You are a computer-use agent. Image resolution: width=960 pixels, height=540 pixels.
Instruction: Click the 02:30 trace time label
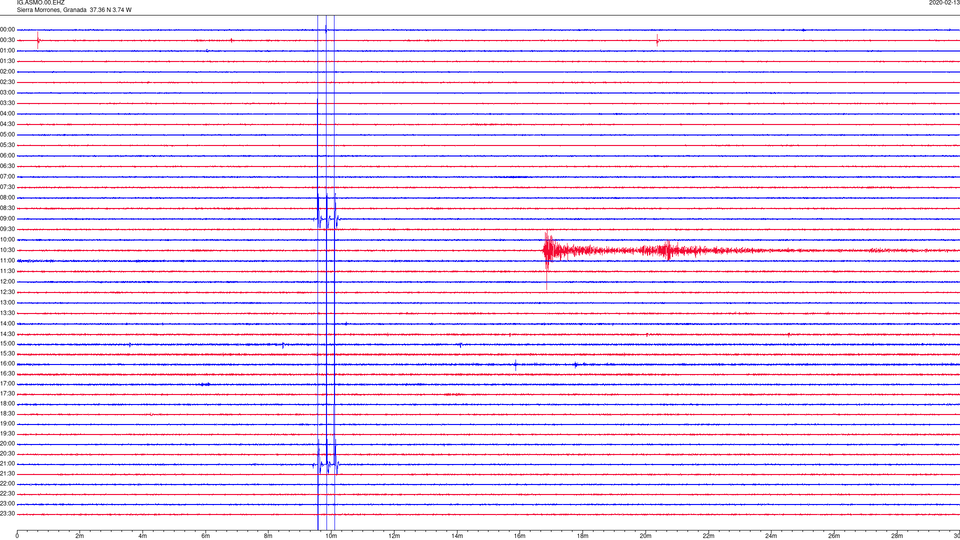coord(8,82)
